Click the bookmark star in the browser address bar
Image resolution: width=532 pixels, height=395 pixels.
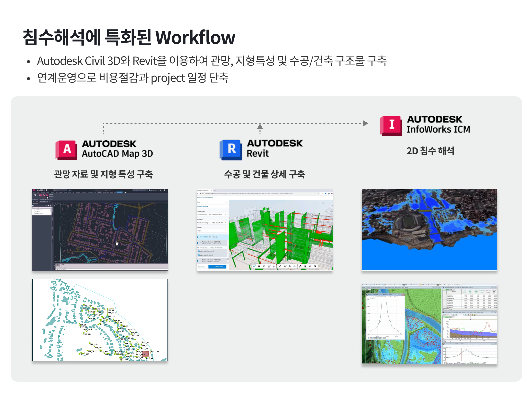click(x=318, y=194)
